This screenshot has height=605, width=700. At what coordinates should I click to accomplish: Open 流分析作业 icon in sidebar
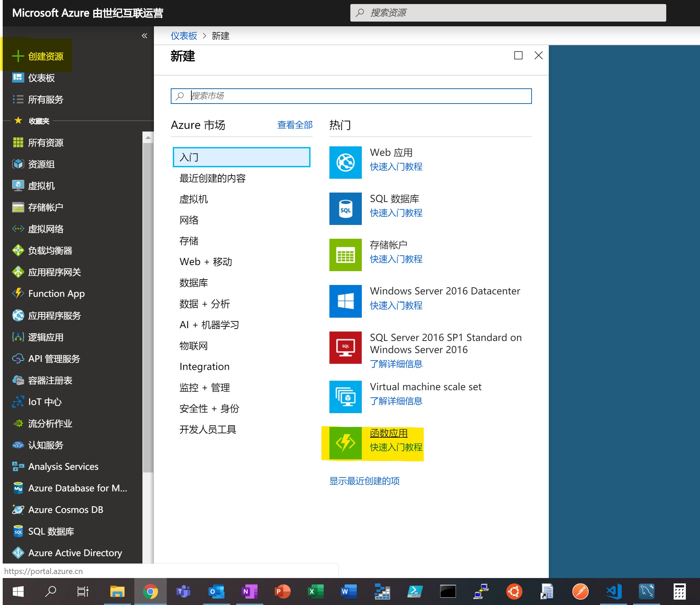18,423
